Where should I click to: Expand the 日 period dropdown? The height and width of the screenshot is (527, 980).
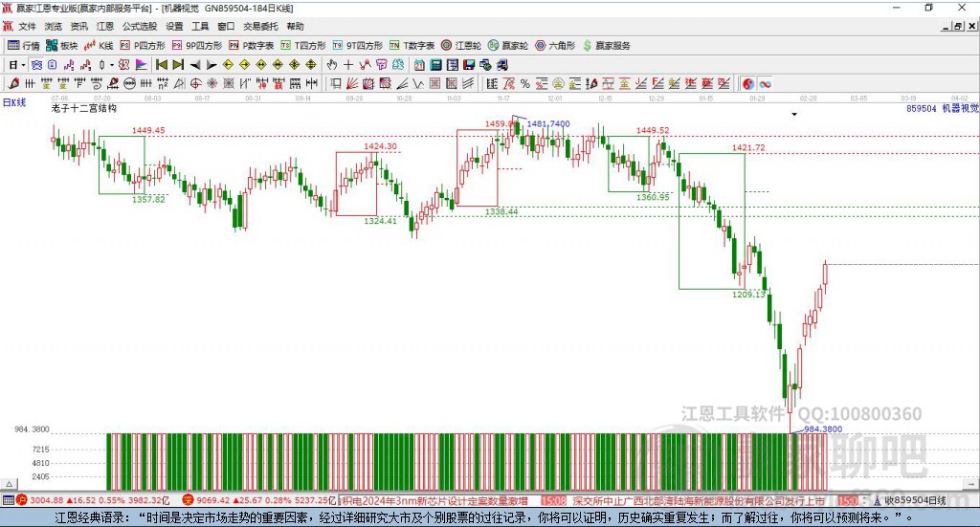pos(23,65)
